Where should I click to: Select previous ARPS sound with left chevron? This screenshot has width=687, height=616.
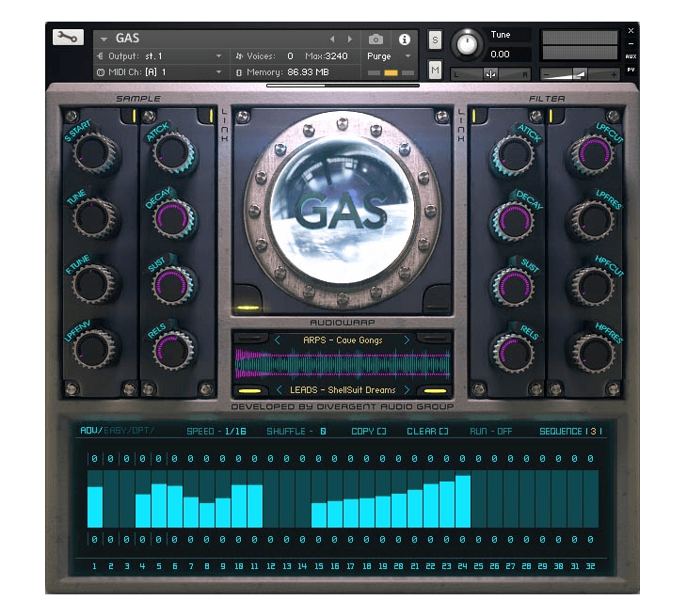(278, 340)
